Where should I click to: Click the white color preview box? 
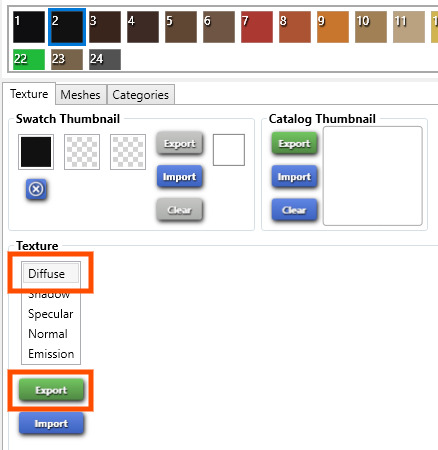229,150
